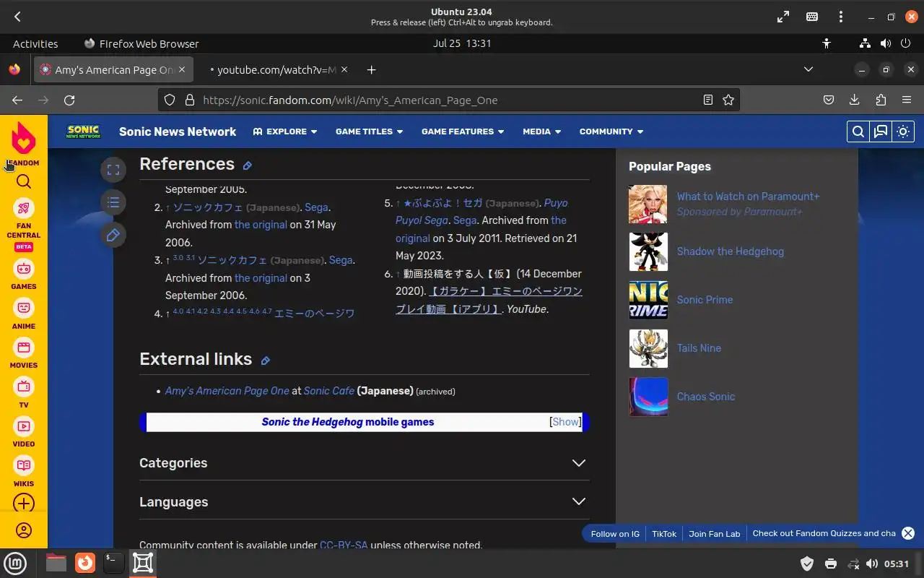The width and height of the screenshot is (924, 578).
Task: Open the Shadow the Hedgehog popular page link
Action: point(730,251)
